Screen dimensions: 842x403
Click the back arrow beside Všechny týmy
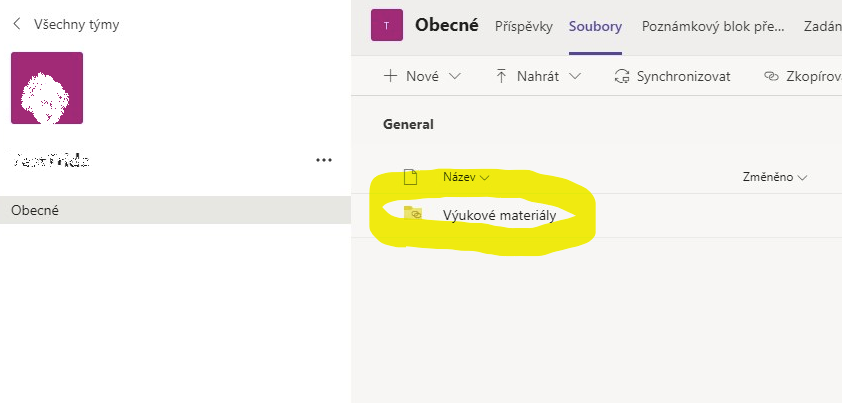point(17,24)
